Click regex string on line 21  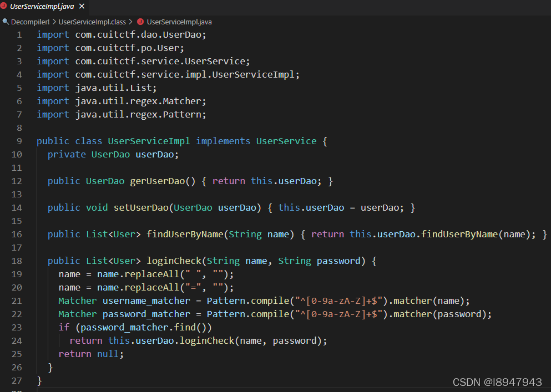click(x=338, y=301)
